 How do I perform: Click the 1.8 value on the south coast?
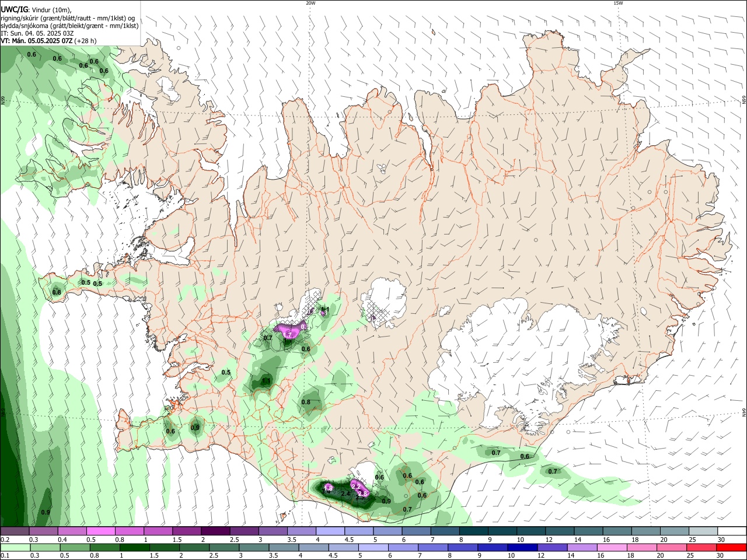click(x=329, y=488)
